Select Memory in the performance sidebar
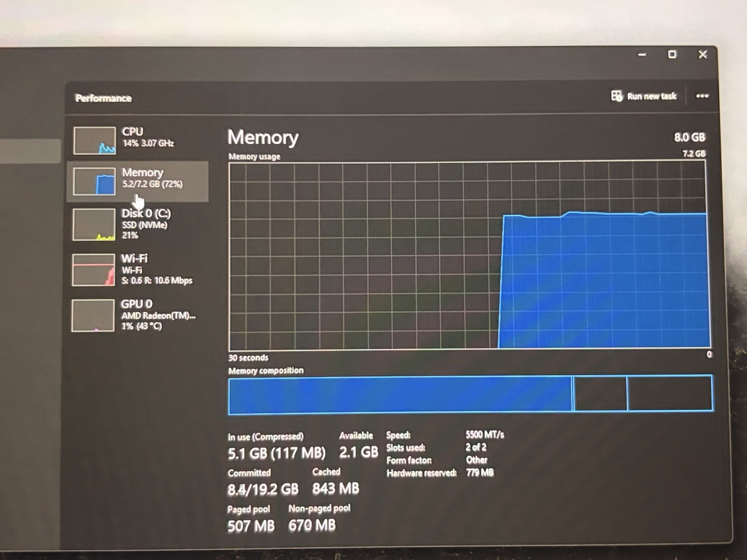Screen dimensions: 747x560 tap(138, 182)
